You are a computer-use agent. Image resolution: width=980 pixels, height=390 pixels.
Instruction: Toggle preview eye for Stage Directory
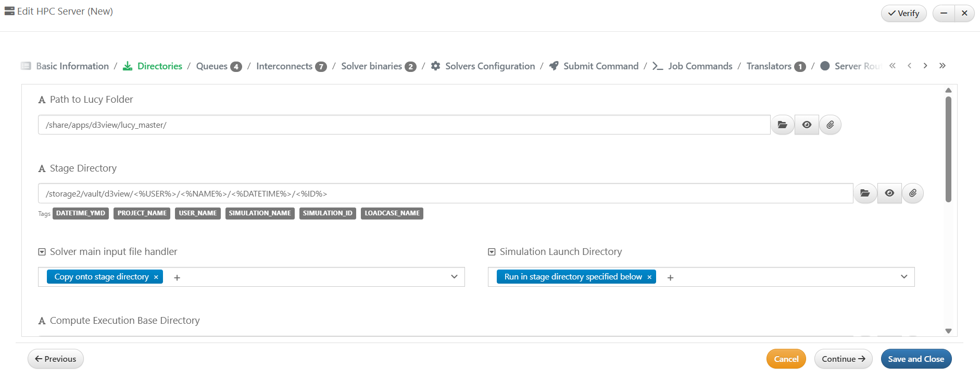click(889, 193)
